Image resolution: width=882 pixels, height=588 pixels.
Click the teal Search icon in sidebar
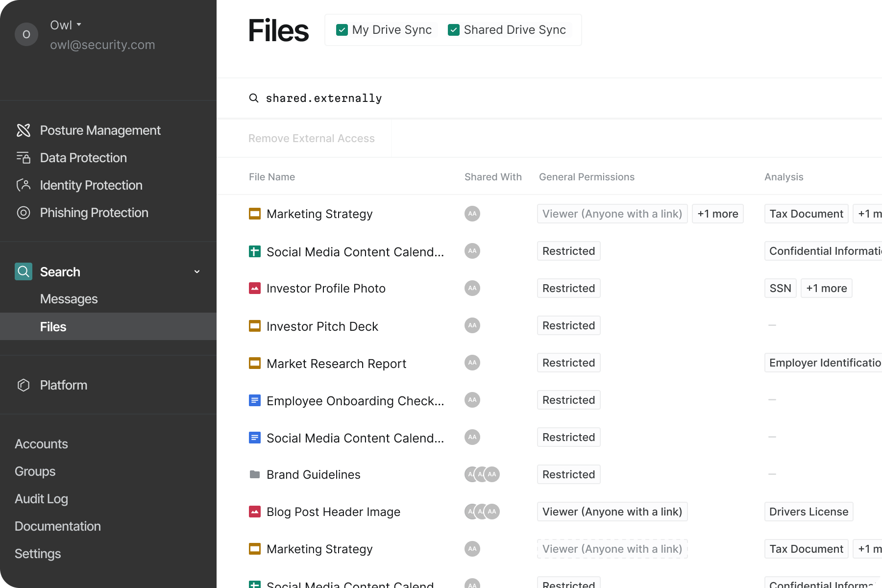24,271
